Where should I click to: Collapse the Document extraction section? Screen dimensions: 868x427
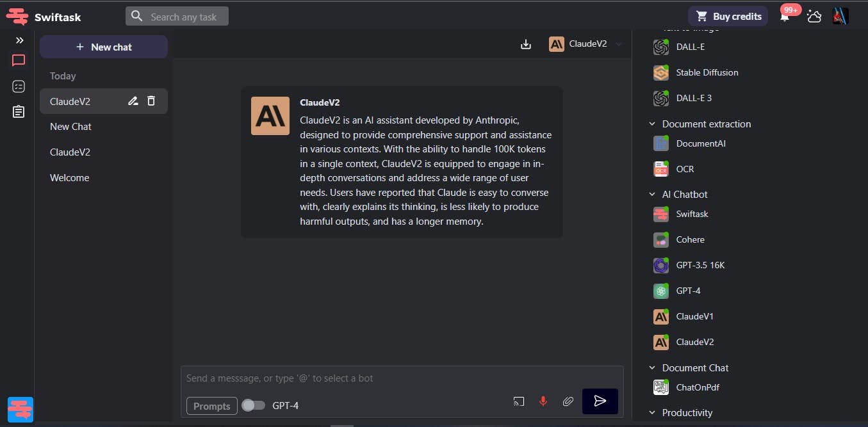(652, 124)
